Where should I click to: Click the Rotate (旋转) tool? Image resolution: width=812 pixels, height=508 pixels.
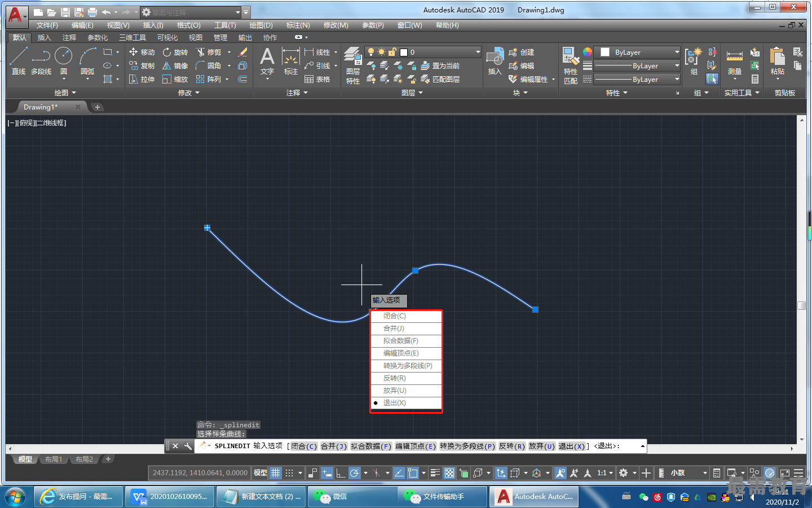coord(175,52)
